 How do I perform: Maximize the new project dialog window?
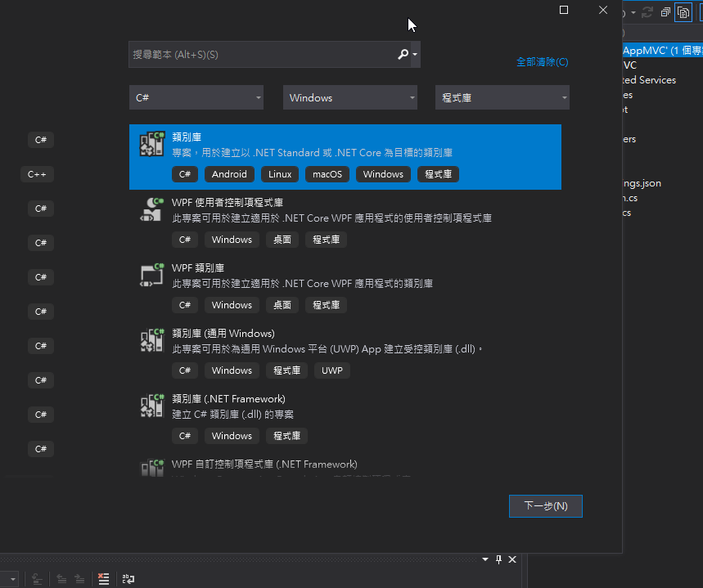(x=564, y=10)
